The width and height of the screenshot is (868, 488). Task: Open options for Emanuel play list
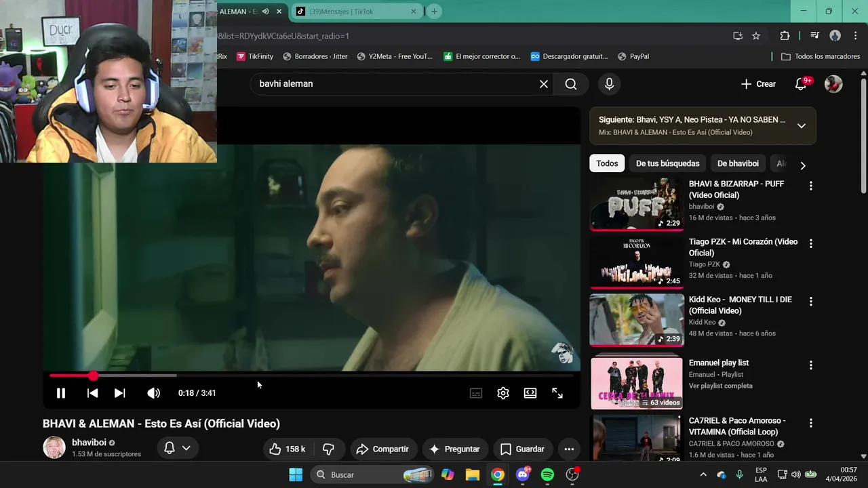[810, 365]
